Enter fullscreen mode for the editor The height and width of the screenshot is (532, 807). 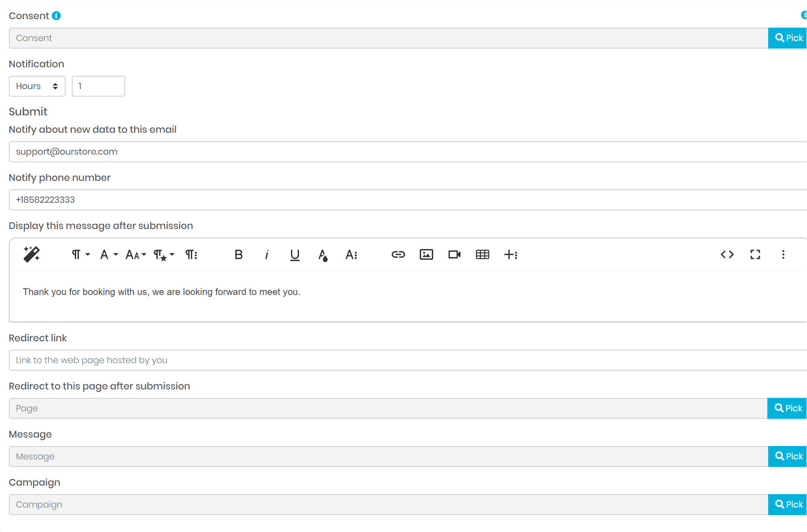point(755,254)
